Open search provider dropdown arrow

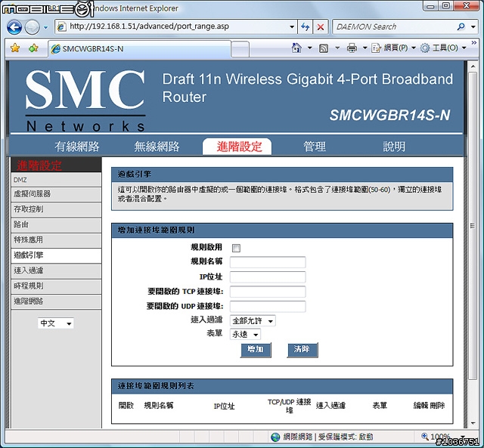coord(473,27)
